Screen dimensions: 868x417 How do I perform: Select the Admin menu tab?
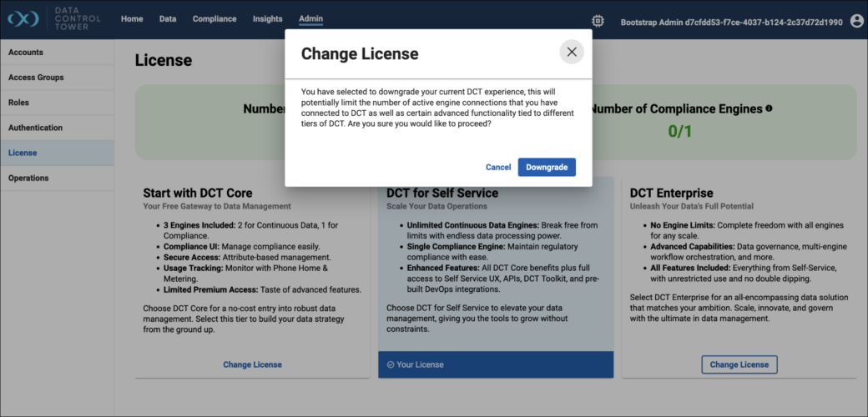coord(310,19)
